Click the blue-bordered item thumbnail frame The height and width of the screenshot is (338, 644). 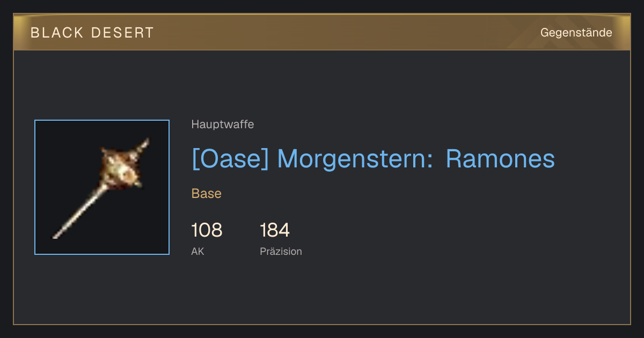pos(102,187)
